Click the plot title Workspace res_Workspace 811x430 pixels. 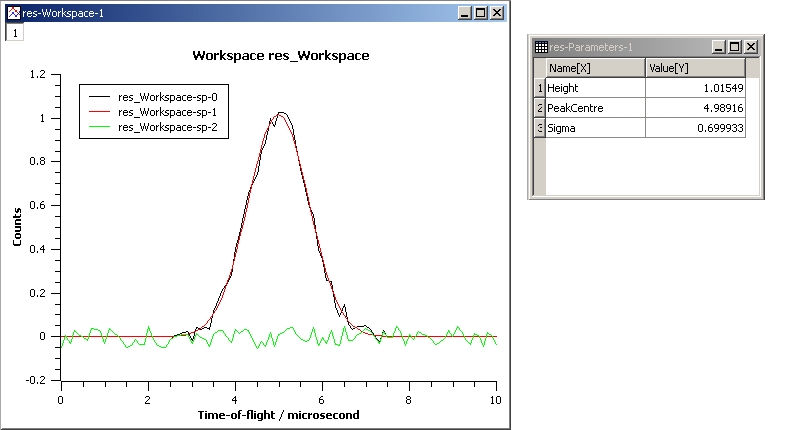pos(280,56)
